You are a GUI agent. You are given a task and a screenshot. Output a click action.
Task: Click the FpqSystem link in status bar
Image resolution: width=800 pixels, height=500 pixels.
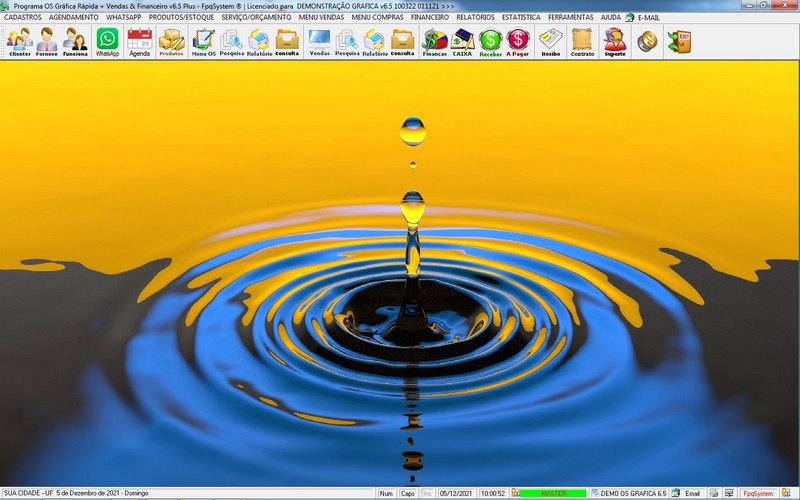pyautogui.click(x=758, y=493)
